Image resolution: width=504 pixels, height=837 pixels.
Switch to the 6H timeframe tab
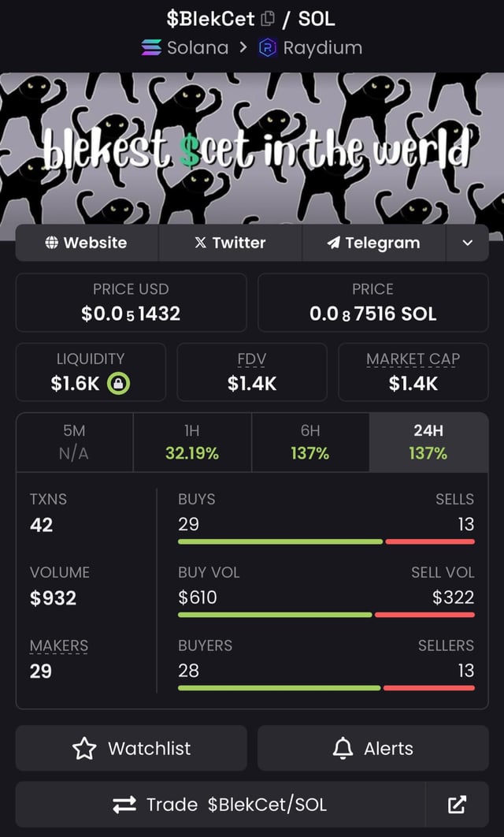coord(310,442)
